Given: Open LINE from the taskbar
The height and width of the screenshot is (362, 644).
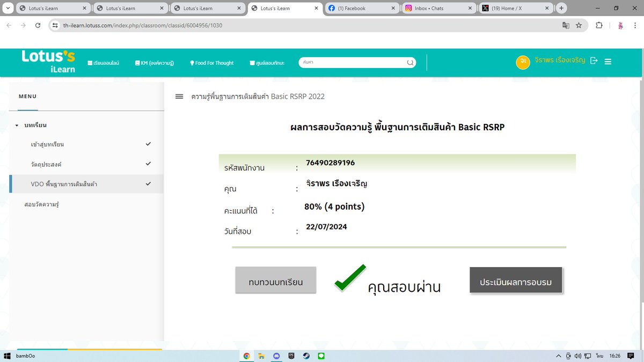Looking at the screenshot, I should point(321,356).
